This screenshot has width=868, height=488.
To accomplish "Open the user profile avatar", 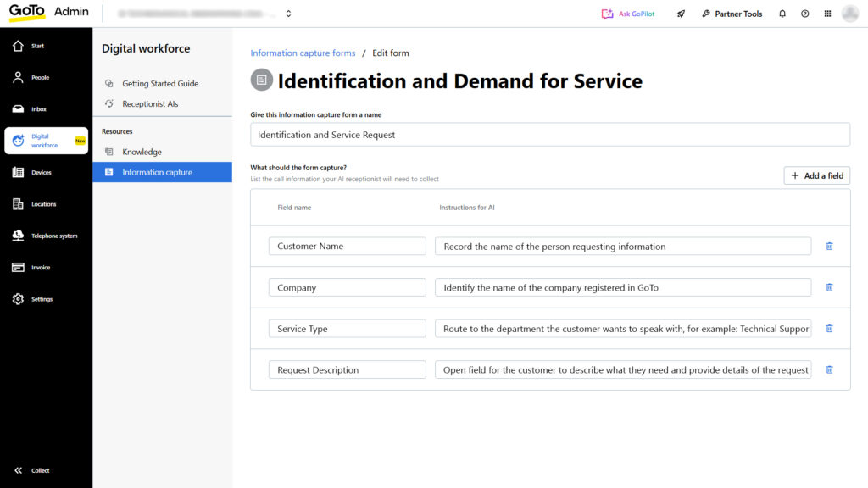I will tap(849, 14).
